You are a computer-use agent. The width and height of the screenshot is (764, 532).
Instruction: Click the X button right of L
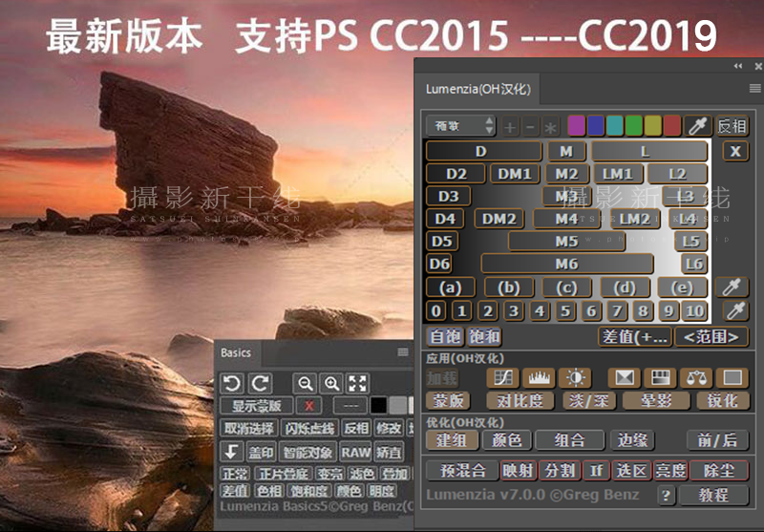pyautogui.click(x=735, y=151)
